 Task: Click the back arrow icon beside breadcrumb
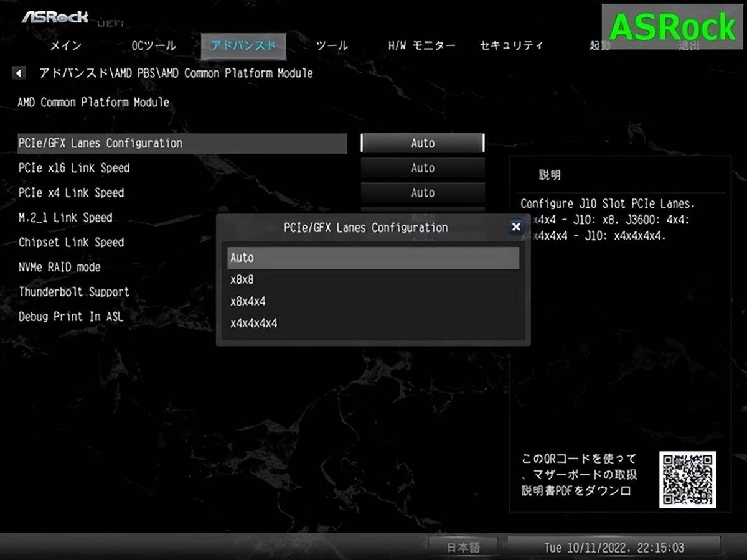(x=19, y=73)
